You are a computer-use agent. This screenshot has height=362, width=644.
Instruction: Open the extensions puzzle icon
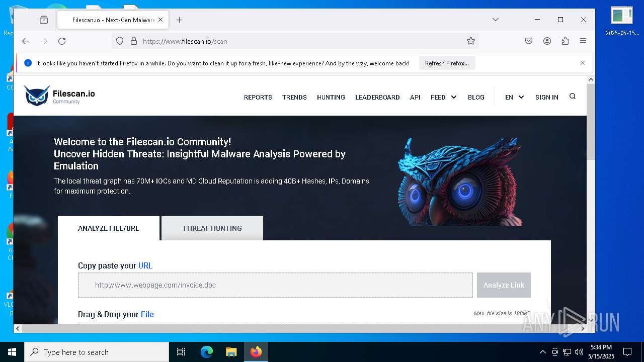(x=565, y=41)
